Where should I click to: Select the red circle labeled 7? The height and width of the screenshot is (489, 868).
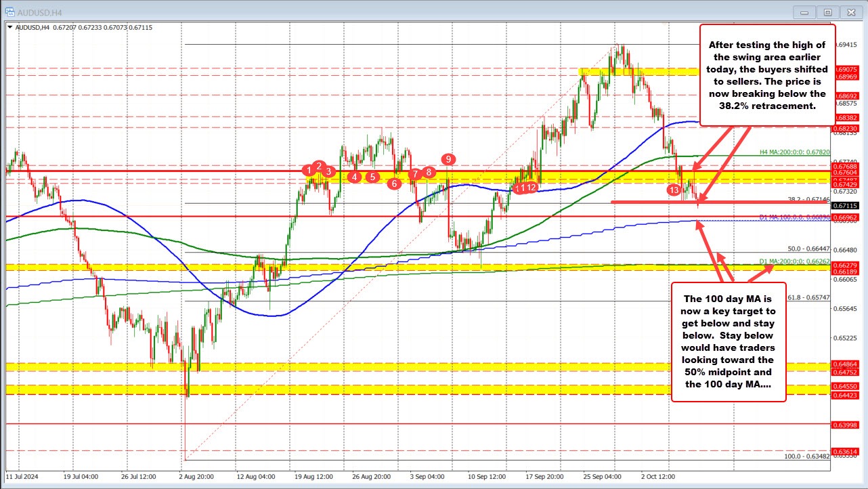(x=415, y=173)
